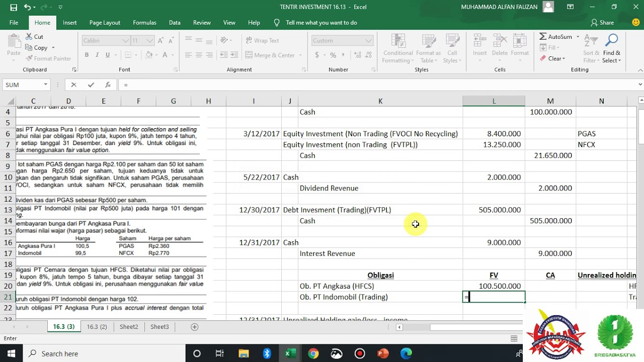644x362 pixels.
Task: Apply Underline formatting button
Action: pos(109,55)
